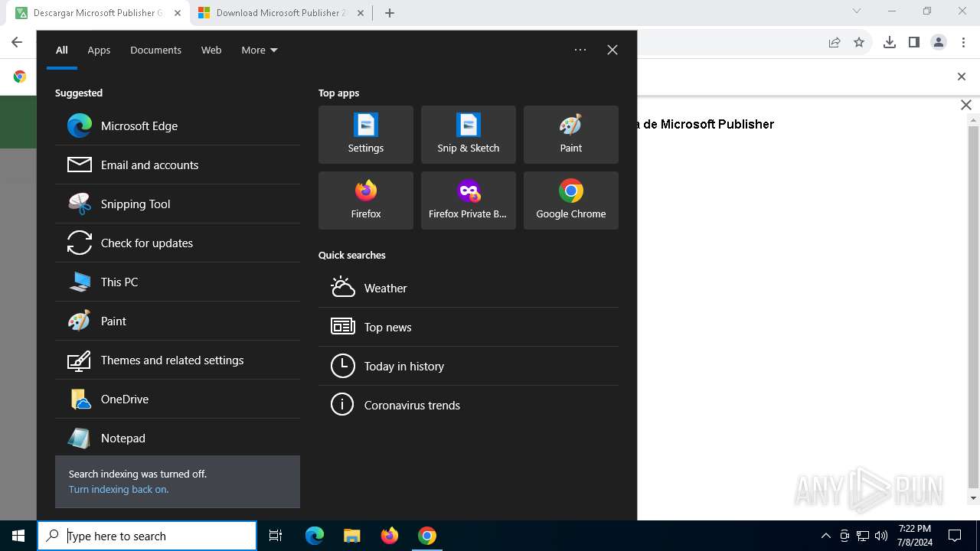Open Microsoft Edge from the taskbar
Screen dimensions: 980x551
pyautogui.click(x=315, y=536)
